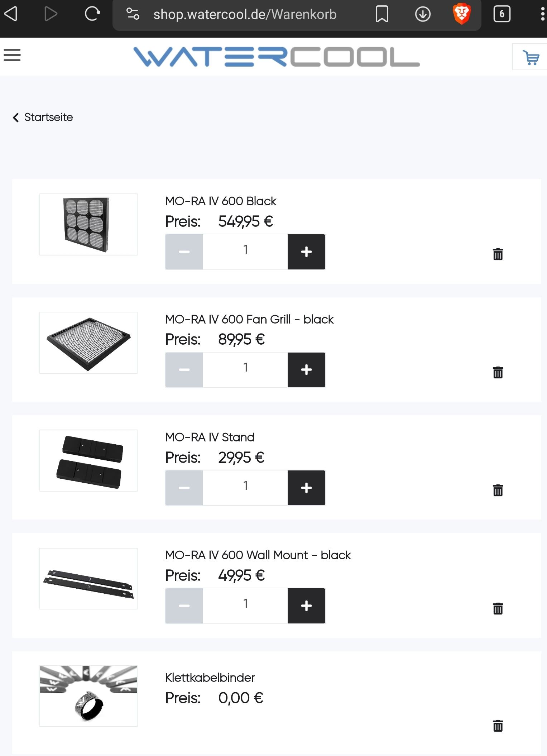The width and height of the screenshot is (547, 756).
Task: Delete the MO-RA IV Stand item
Action: point(498,490)
